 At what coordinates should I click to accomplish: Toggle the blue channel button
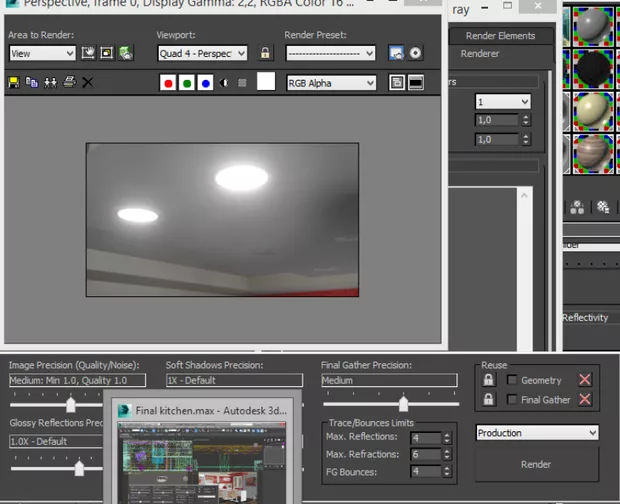click(x=205, y=82)
